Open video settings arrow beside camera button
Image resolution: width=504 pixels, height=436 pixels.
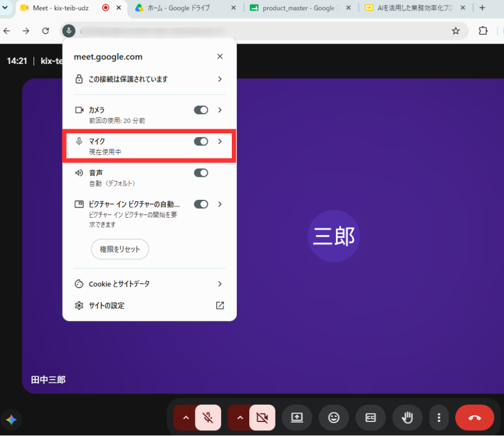(240, 418)
